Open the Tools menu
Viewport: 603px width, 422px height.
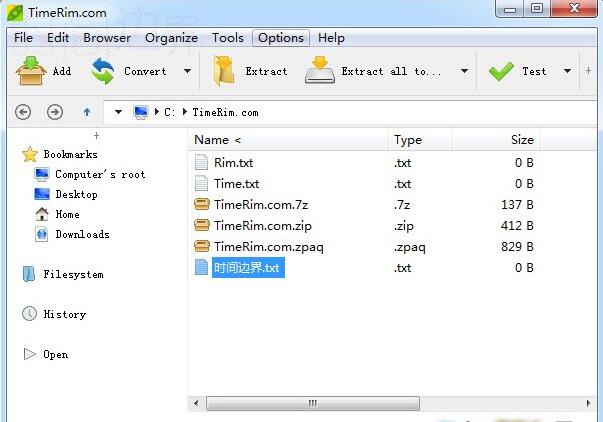(x=228, y=38)
